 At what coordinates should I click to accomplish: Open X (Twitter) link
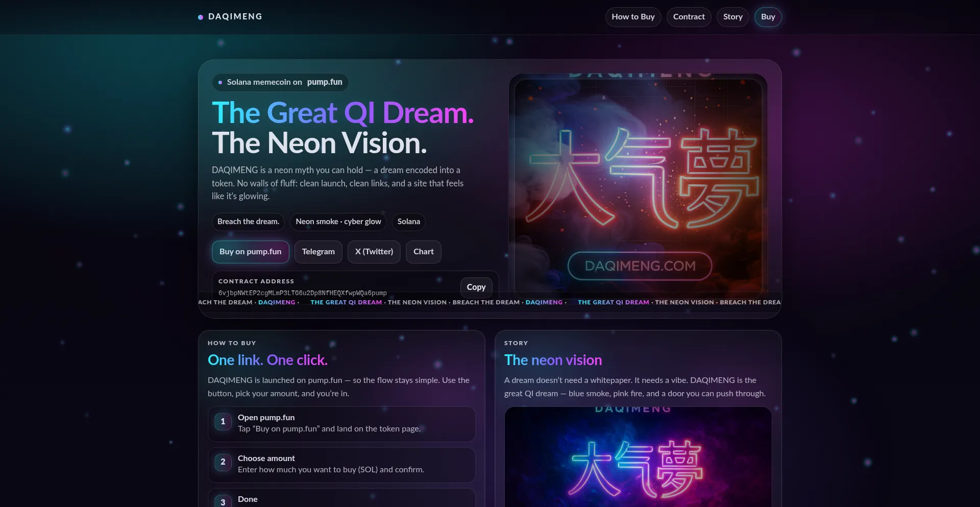coord(374,252)
